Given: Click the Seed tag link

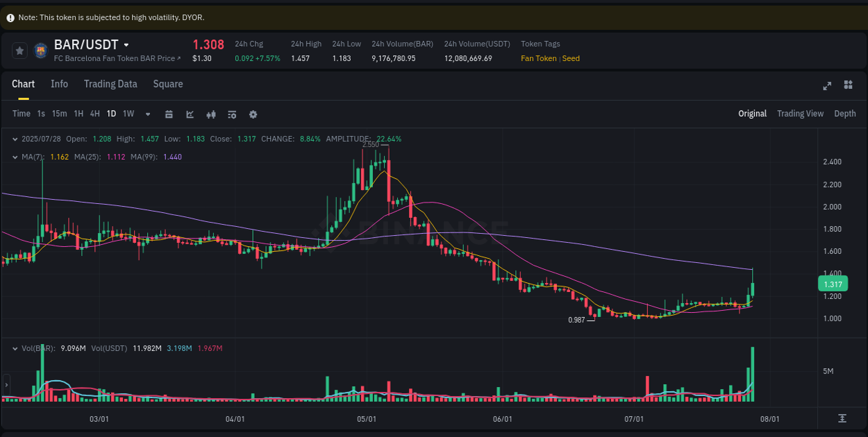Looking at the screenshot, I should (x=570, y=58).
